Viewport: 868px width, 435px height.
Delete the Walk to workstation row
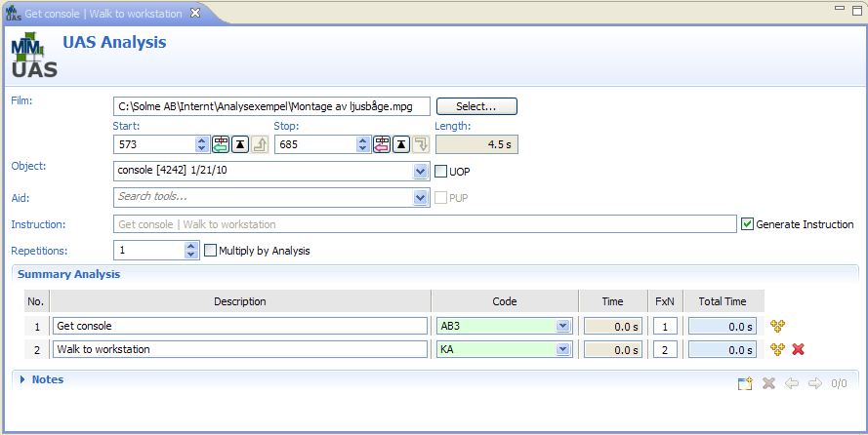pos(798,349)
